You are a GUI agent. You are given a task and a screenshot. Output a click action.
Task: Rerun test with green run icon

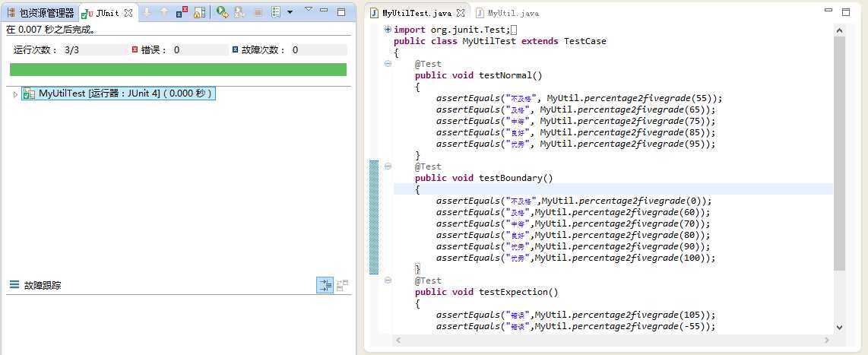click(222, 12)
